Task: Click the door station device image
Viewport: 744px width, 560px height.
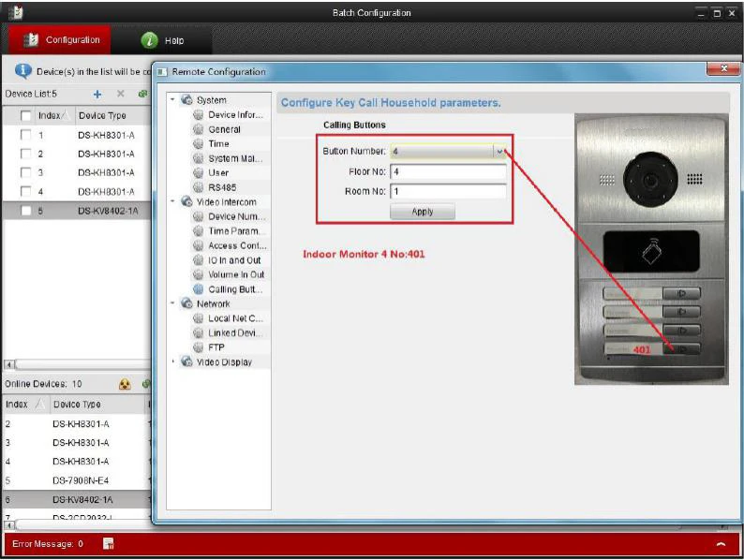Action: 651,249
